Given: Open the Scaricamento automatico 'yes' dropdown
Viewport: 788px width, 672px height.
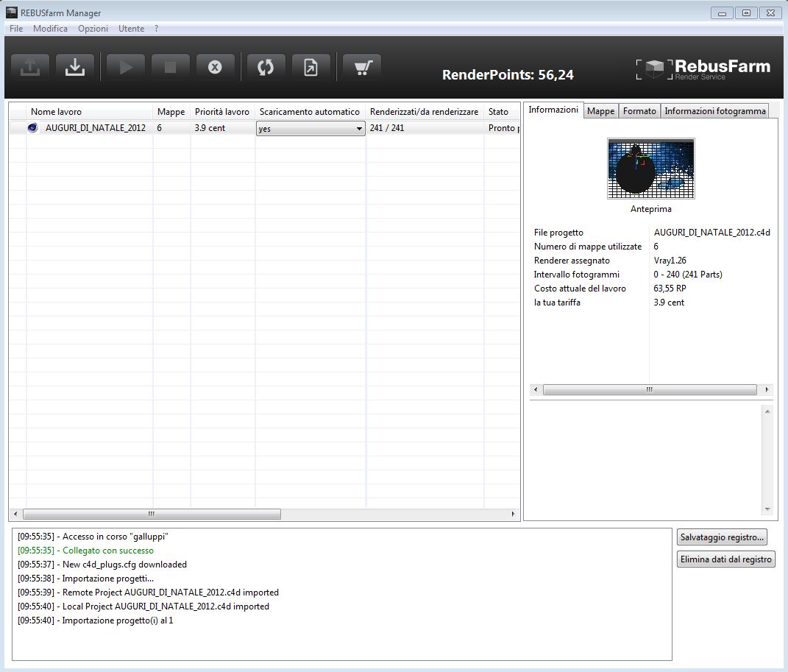Looking at the screenshot, I should [x=310, y=128].
